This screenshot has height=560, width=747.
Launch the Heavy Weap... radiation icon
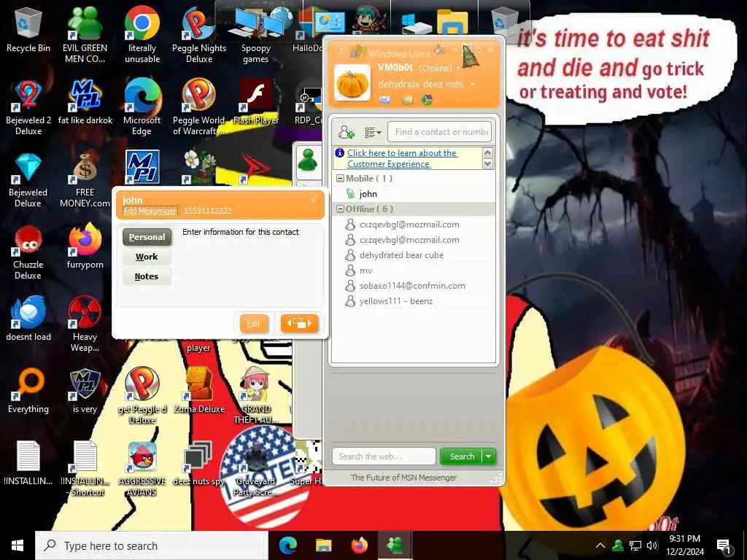click(x=85, y=324)
